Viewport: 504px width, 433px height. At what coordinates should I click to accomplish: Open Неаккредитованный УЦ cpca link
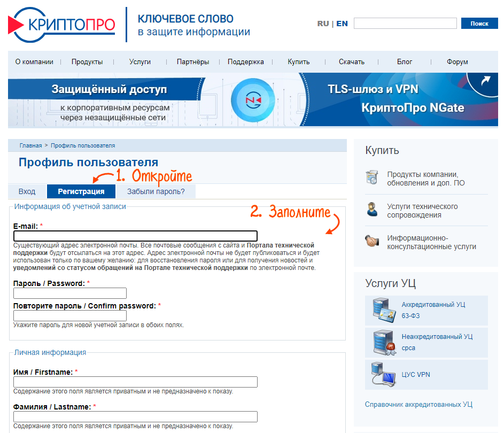tap(437, 342)
